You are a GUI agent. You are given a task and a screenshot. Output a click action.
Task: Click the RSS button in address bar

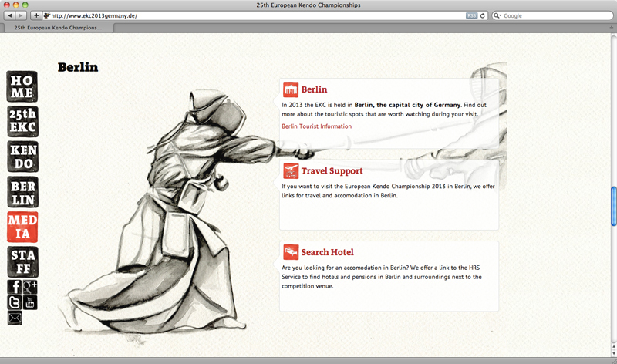(471, 15)
